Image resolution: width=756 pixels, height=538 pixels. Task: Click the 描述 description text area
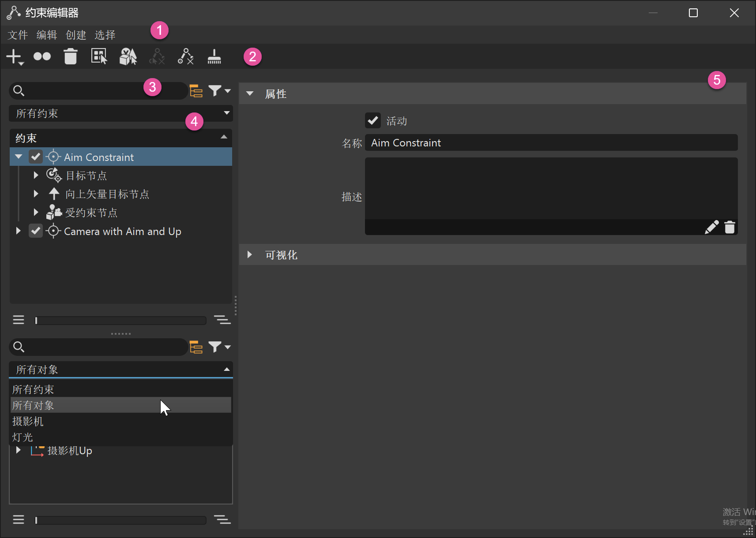(551, 188)
